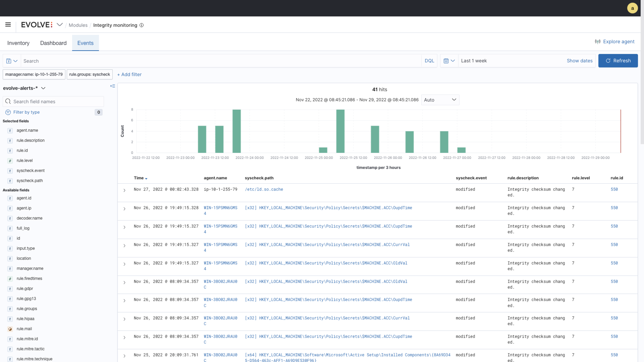Click the user avatar 'a'
This screenshot has height=362, width=644.
[x=632, y=8]
